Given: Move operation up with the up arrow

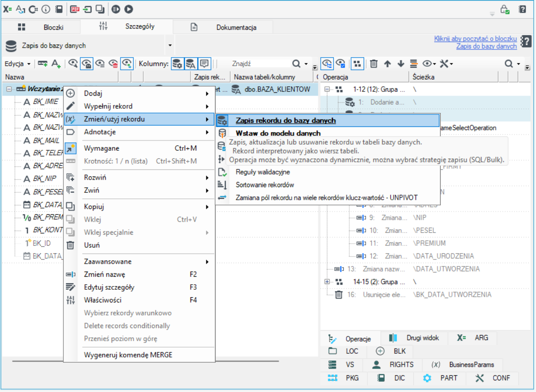Looking at the screenshot, I should coord(388,63).
